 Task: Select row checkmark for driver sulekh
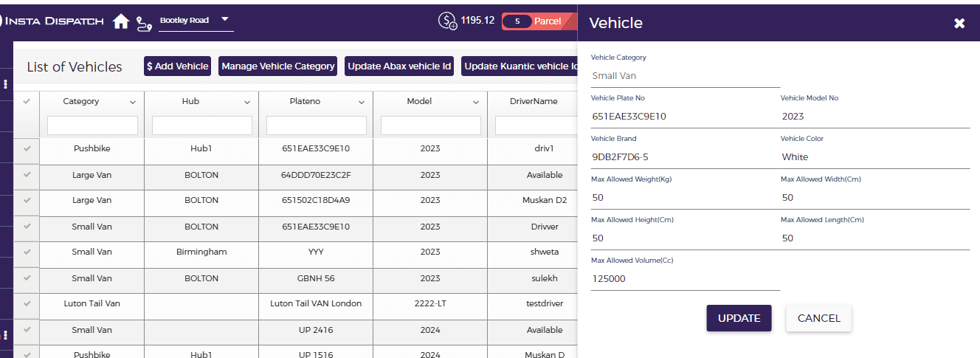27,278
